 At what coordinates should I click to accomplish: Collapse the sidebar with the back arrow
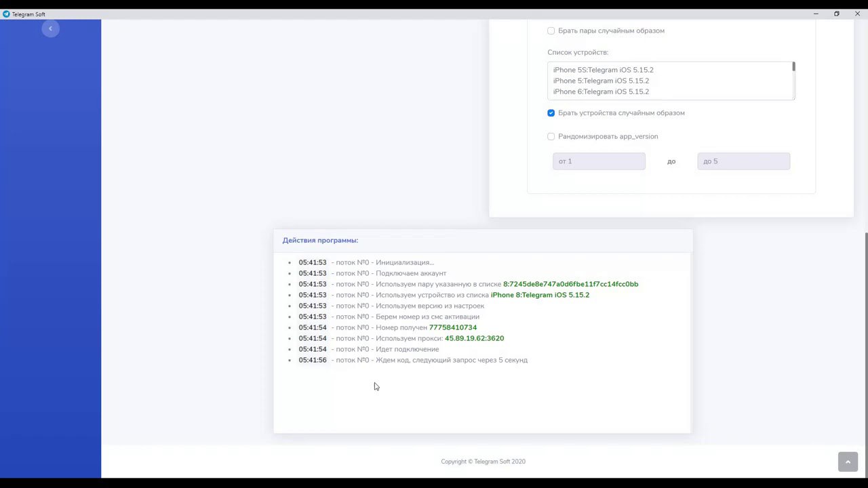50,28
